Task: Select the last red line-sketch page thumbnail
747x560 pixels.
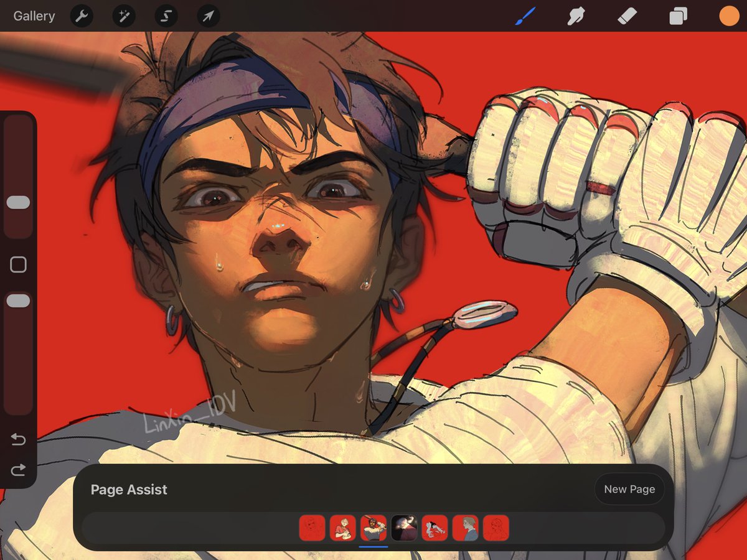Action: 496,528
